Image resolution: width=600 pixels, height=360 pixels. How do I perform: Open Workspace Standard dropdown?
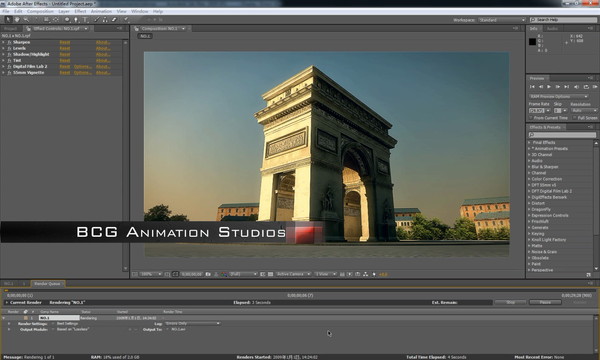pyautogui.click(x=502, y=20)
